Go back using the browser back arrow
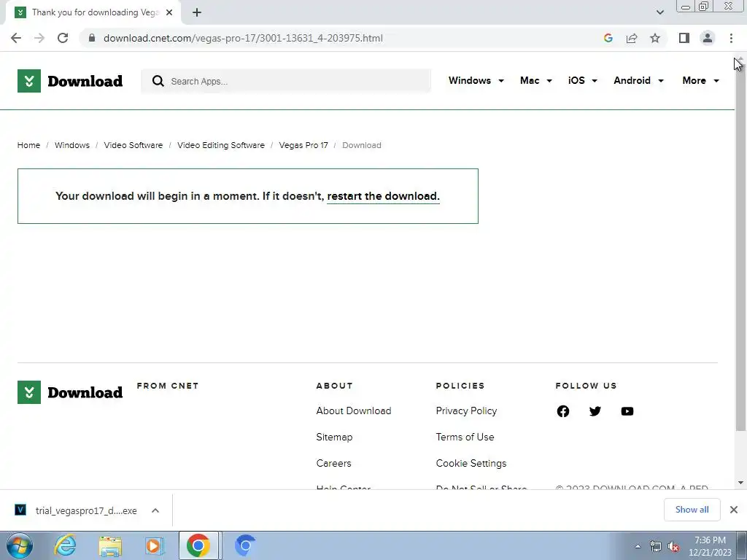The height and width of the screenshot is (560, 747). tap(16, 38)
